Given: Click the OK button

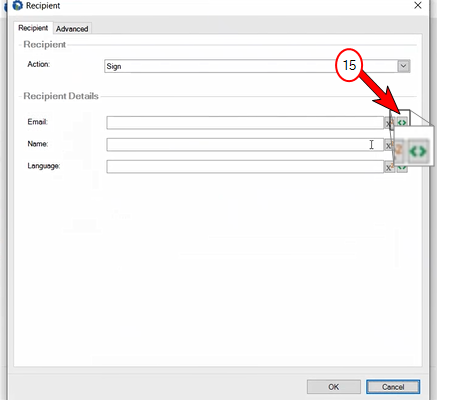Looking at the screenshot, I should (x=334, y=387).
